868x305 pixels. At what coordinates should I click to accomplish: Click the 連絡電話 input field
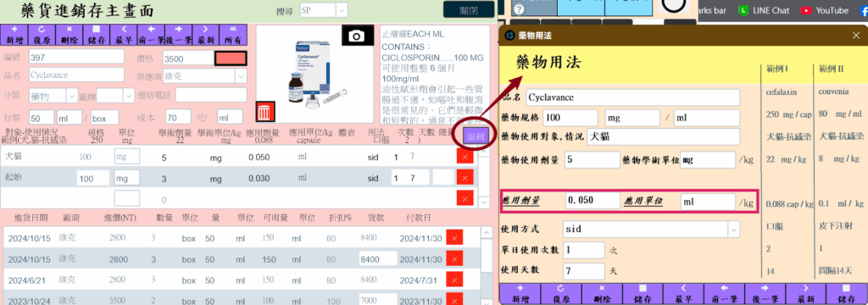point(211,95)
